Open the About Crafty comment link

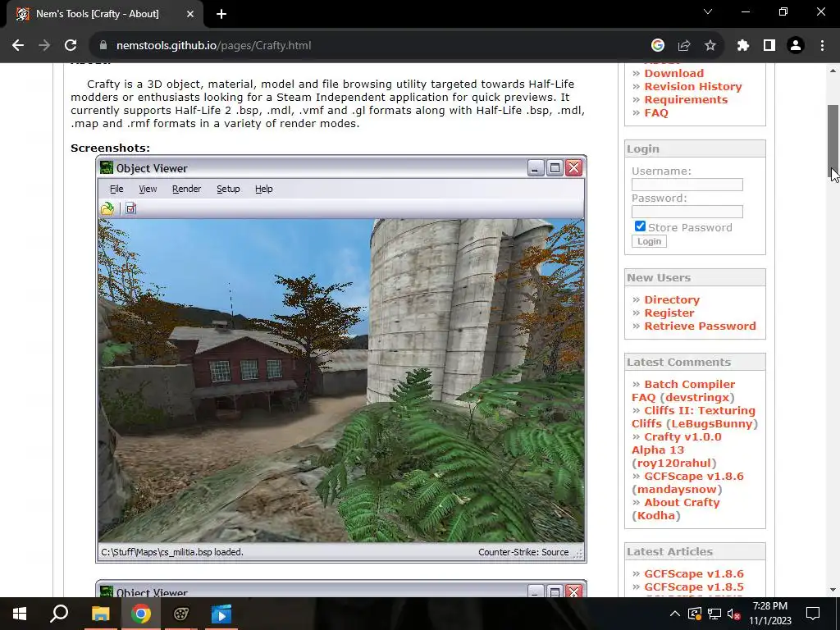[x=682, y=503]
